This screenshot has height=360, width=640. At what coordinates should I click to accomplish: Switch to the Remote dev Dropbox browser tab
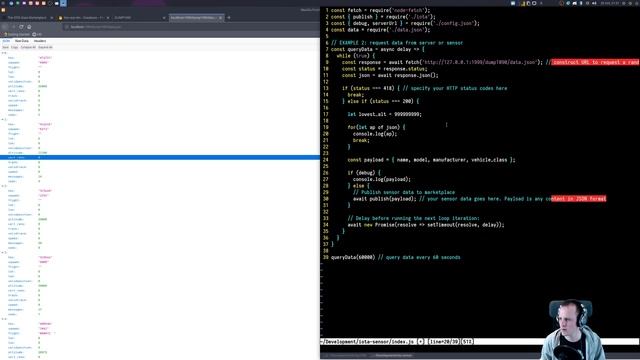pyautogui.click(x=83, y=18)
